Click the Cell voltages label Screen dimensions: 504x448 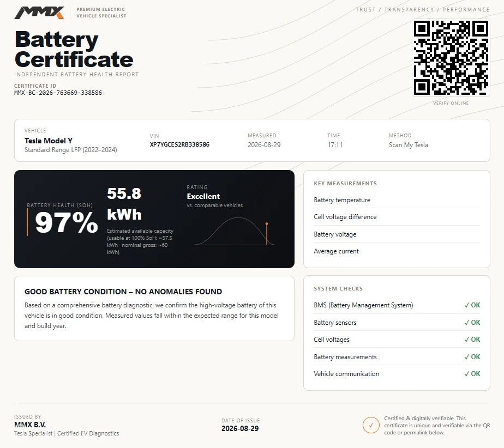tap(332, 340)
